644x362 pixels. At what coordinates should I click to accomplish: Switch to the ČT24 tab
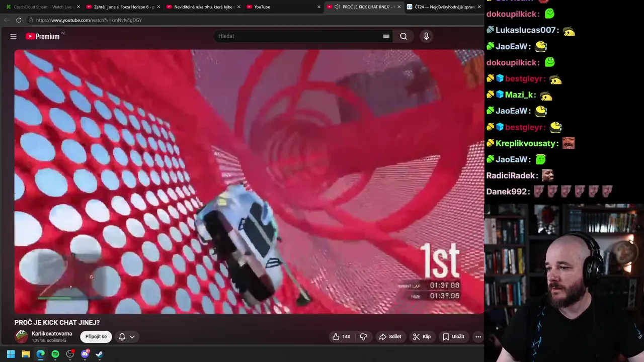444,7
